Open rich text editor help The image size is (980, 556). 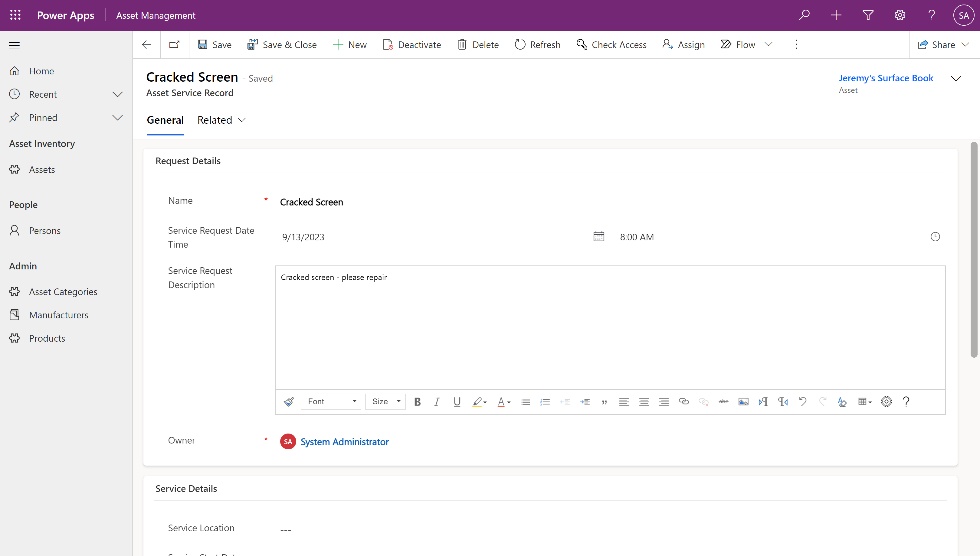pyautogui.click(x=906, y=402)
